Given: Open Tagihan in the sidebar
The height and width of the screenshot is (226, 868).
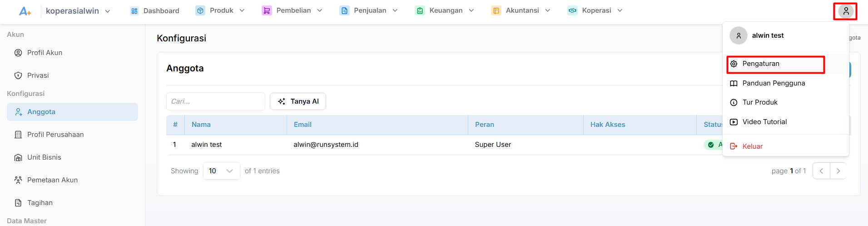Looking at the screenshot, I should (x=73, y=203).
